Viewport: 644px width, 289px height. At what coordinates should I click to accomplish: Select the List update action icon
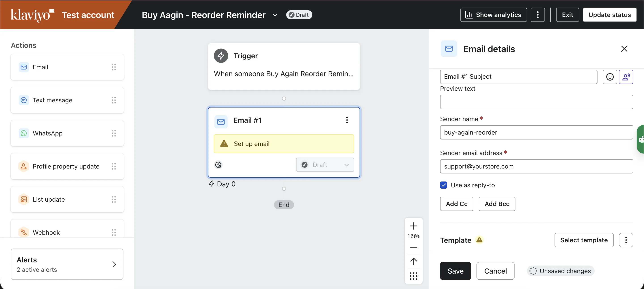pos(24,199)
